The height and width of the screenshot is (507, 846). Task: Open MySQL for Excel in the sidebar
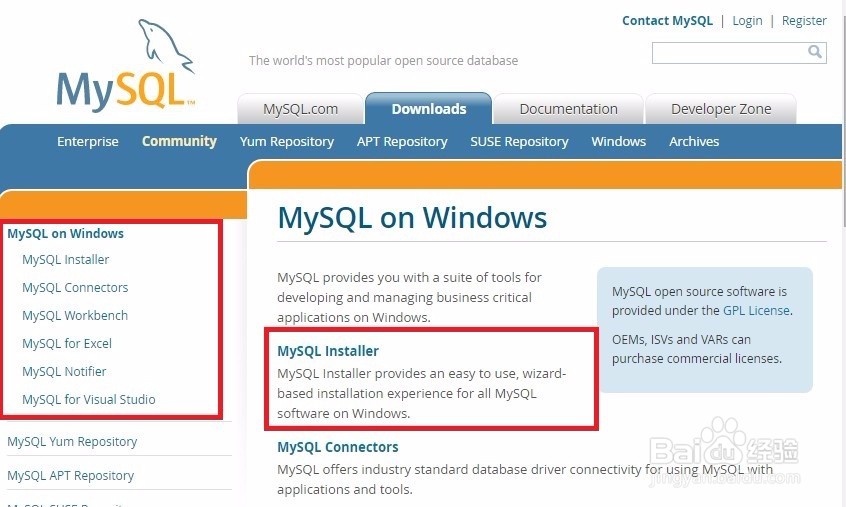coord(67,344)
